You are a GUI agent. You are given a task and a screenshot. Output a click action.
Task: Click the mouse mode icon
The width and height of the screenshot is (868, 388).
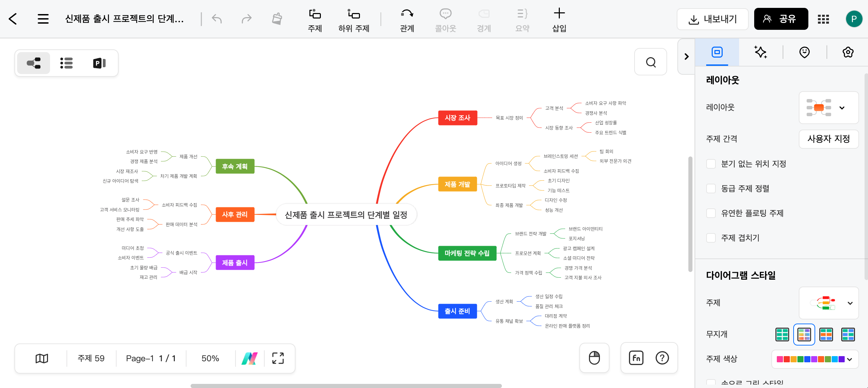coord(594,358)
